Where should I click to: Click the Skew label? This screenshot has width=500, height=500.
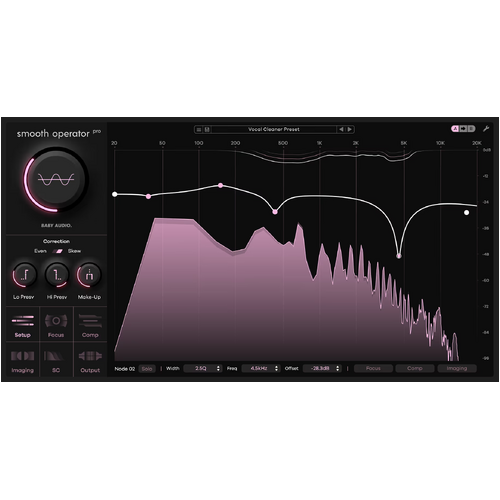74,251
